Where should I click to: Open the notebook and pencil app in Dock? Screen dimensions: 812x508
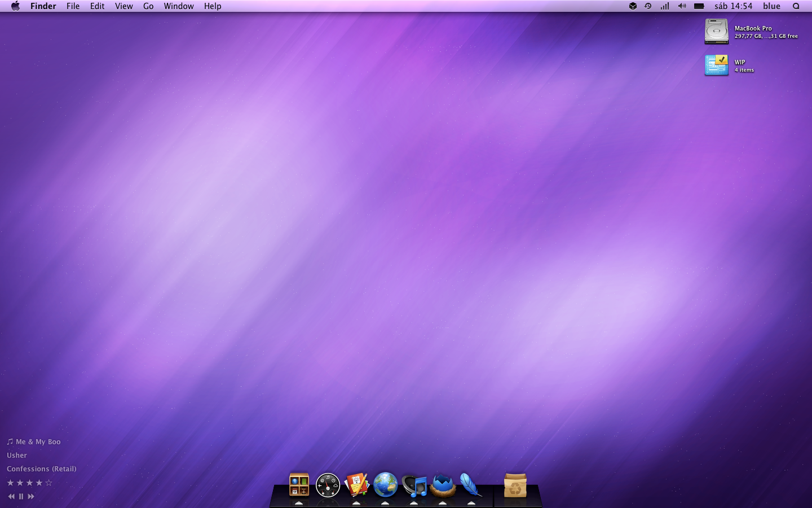[356, 485]
